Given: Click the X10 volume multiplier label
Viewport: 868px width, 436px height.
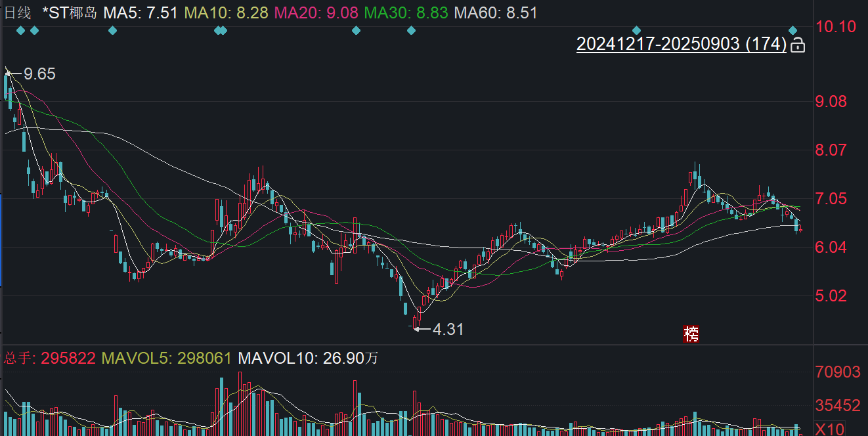Looking at the screenshot, I should [830, 429].
